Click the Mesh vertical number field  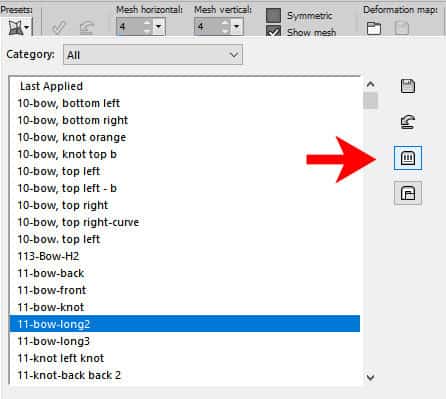pyautogui.click(x=209, y=26)
